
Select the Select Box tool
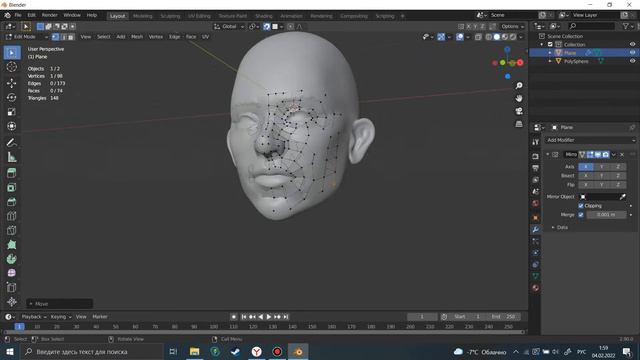pos(12,53)
